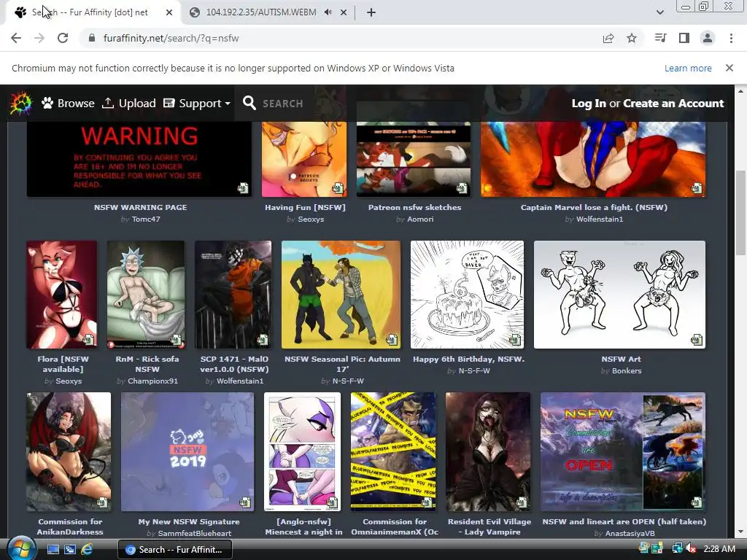Open the media controls icon in toolbar
Image resolution: width=747 pixels, height=560 pixels.
[661, 38]
